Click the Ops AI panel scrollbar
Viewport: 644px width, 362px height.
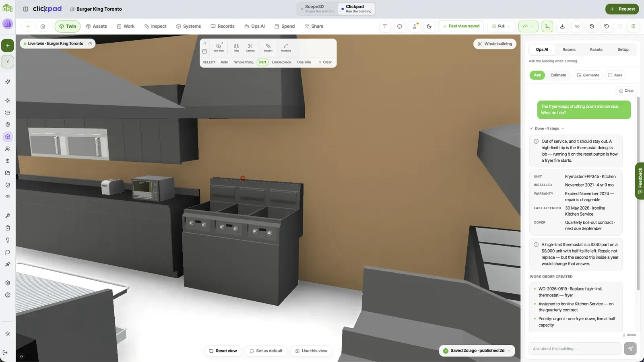coord(638,193)
